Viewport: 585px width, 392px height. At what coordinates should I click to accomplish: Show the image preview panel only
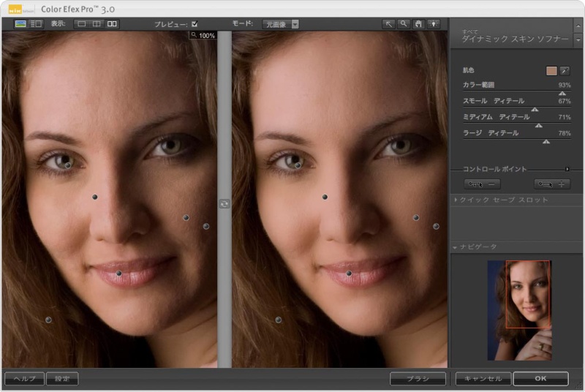tap(20, 24)
